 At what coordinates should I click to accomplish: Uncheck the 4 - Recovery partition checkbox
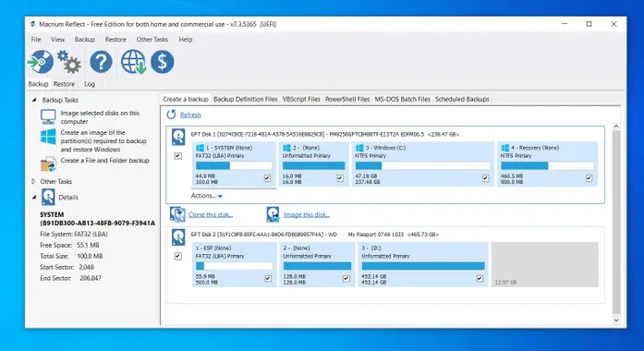click(x=589, y=178)
